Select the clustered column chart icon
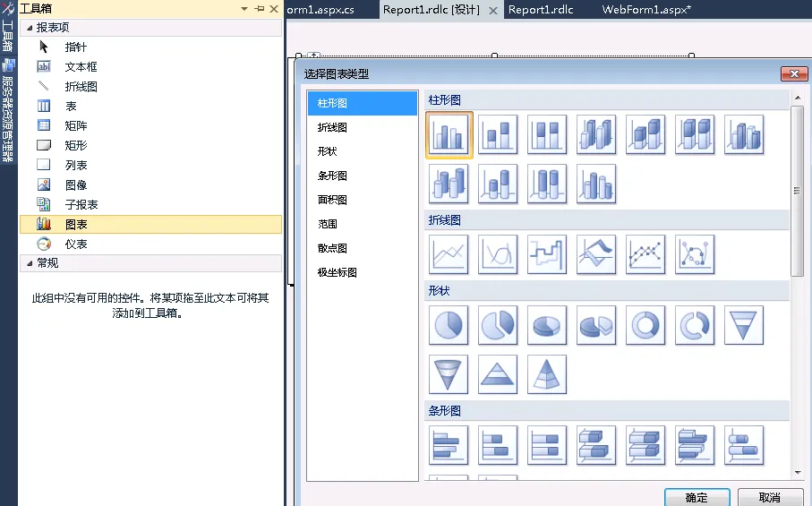Screen dimensions: 812x506 tap(449, 134)
